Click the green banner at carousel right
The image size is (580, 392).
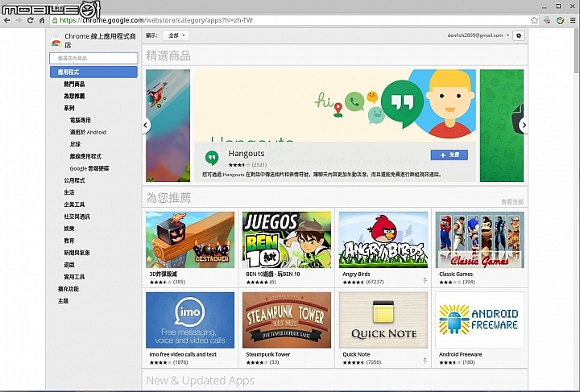pyautogui.click(x=502, y=126)
